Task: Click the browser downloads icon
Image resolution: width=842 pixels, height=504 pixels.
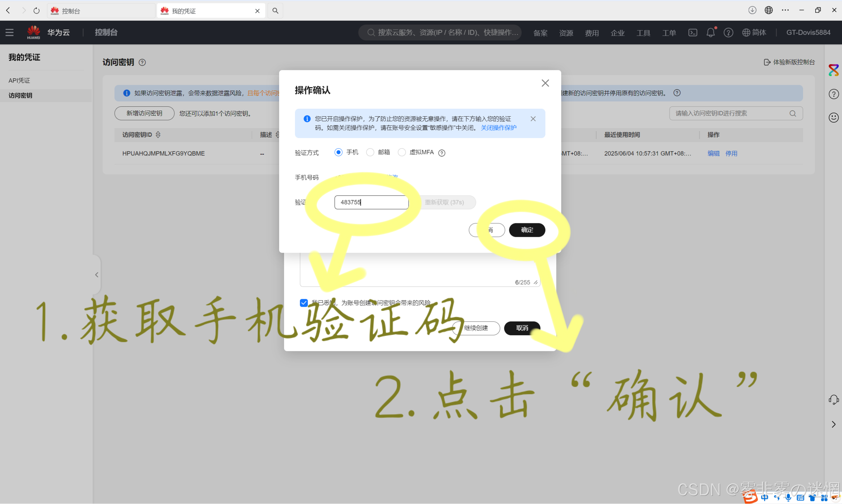Action: pyautogui.click(x=752, y=10)
